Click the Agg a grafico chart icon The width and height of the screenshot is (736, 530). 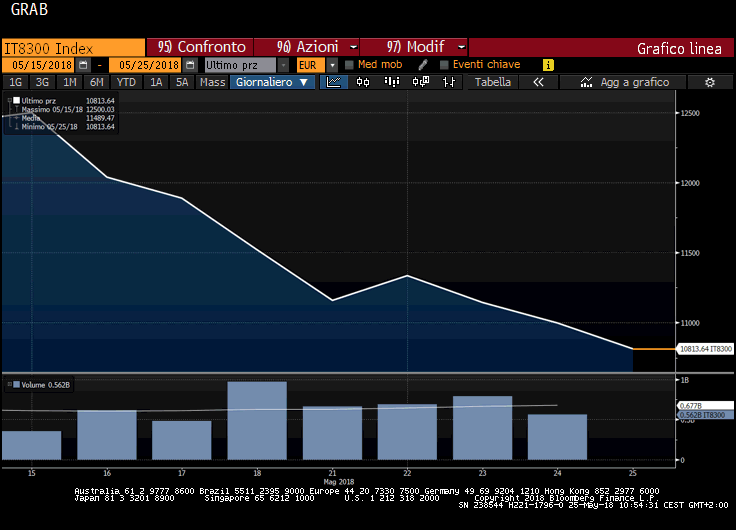586,82
